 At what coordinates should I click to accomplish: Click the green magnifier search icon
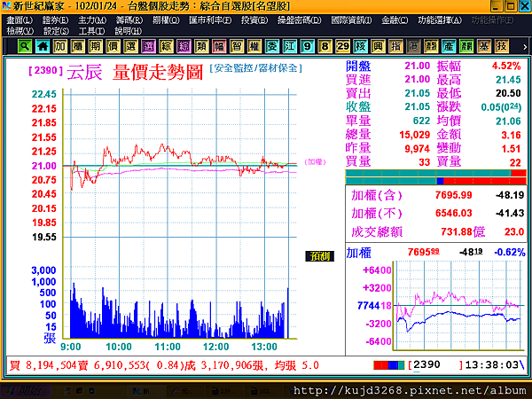(25, 46)
